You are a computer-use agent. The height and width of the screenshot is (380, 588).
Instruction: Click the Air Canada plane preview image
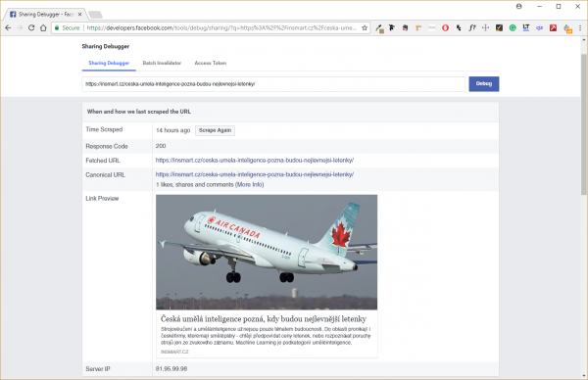tap(267, 252)
